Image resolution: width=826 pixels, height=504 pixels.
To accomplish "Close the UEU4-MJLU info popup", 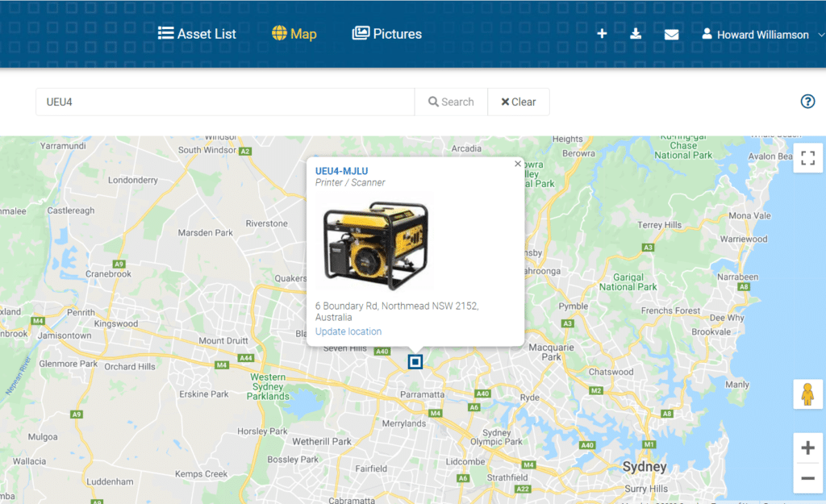I will pos(518,164).
